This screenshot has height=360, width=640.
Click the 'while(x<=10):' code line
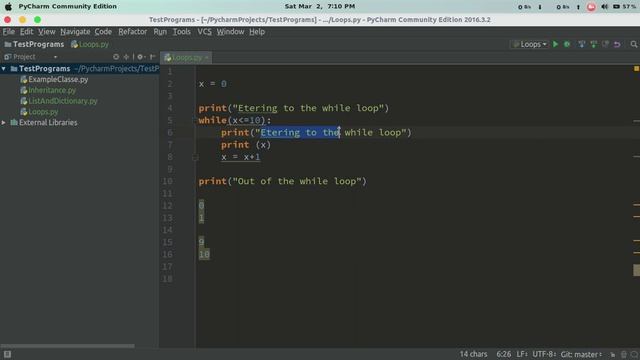pyautogui.click(x=235, y=120)
